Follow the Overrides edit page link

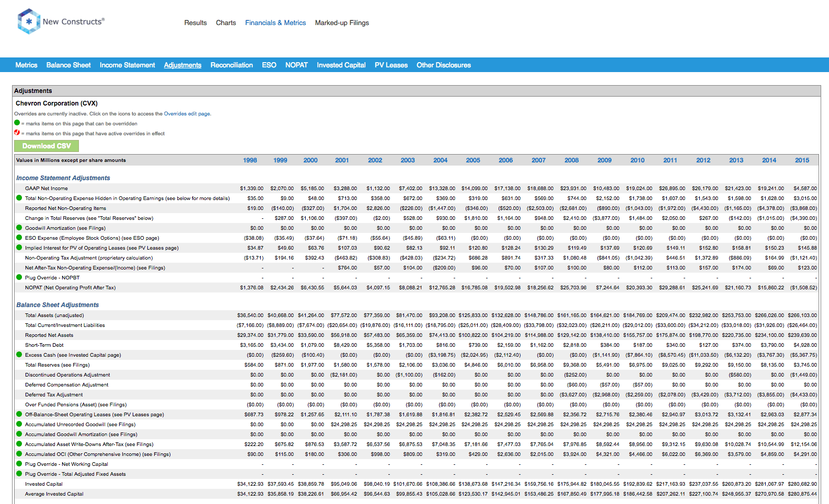[187, 113]
